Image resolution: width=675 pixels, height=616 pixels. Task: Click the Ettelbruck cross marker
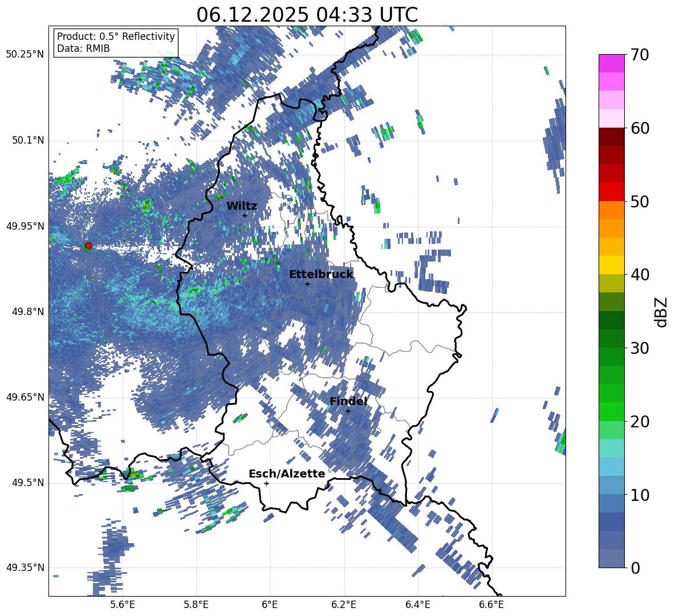307,284
